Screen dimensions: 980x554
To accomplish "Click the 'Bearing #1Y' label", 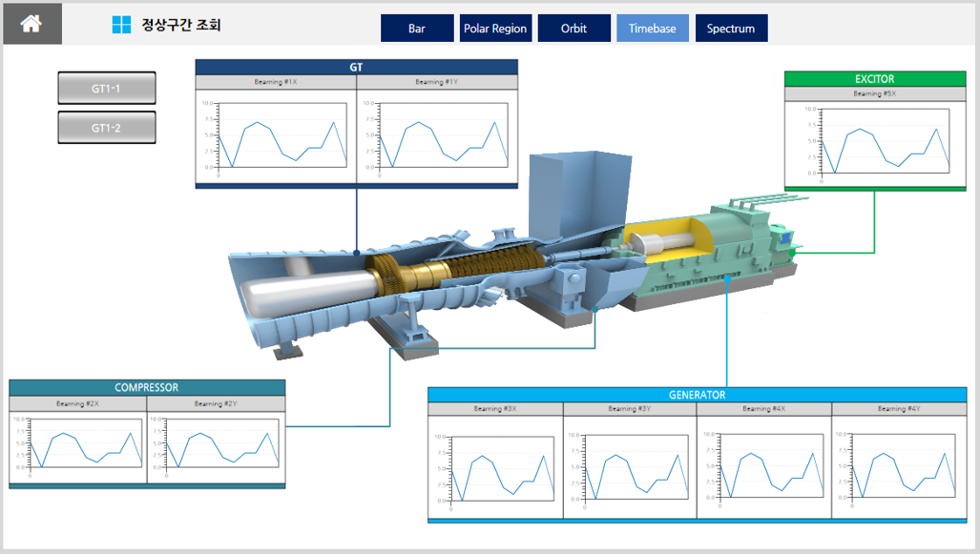I will [437, 82].
